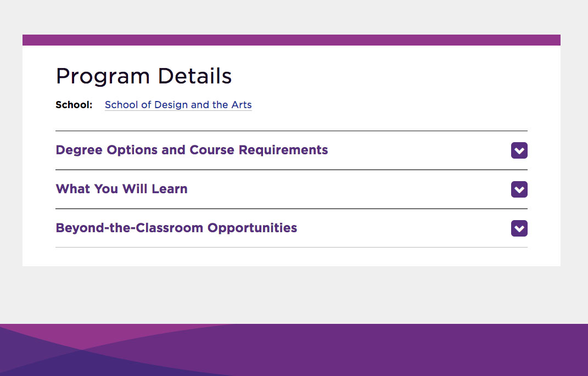The height and width of the screenshot is (376, 588).
Task: Expand Beyond-the-Classroom Opportunities heading text
Action: (176, 228)
